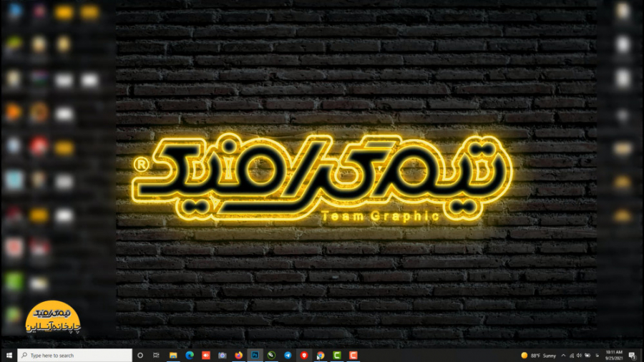
Task: Open the orange Camtasia recorder icon
Action: point(353,356)
